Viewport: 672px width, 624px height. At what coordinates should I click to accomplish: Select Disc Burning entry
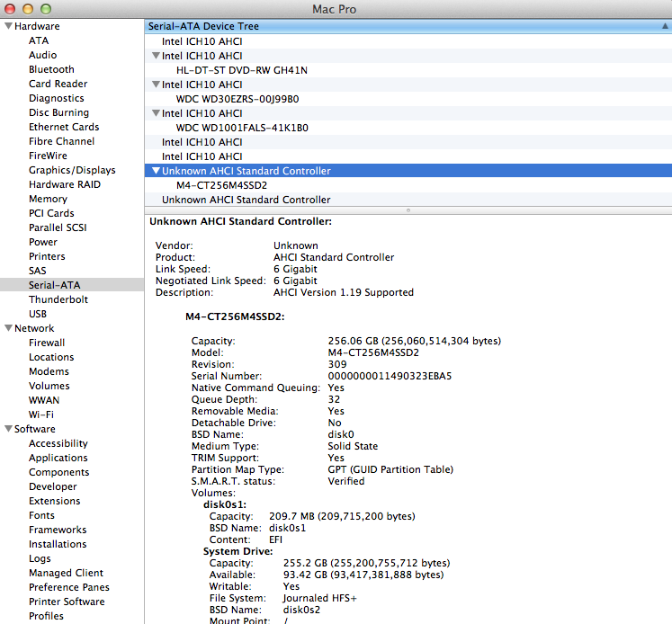tap(58, 112)
